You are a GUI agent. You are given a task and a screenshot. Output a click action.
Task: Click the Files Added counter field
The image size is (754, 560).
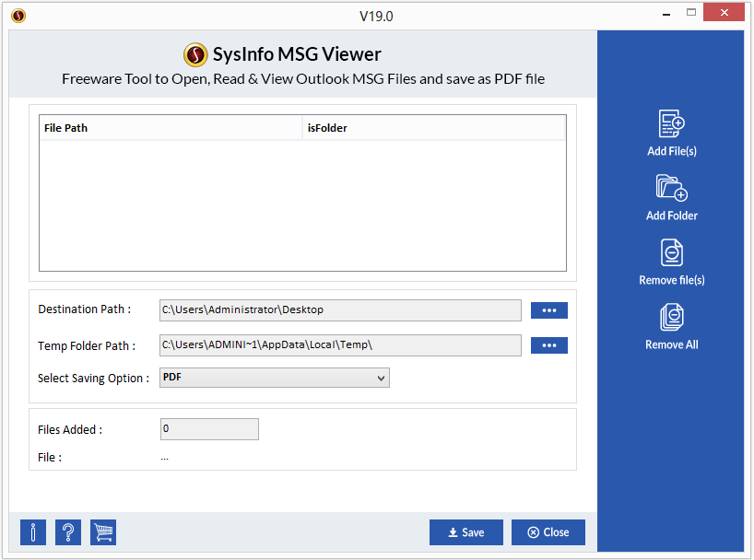(x=209, y=429)
